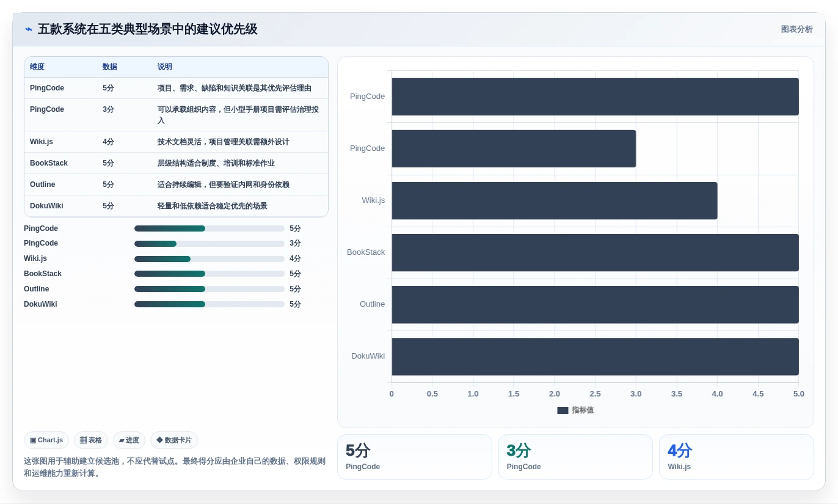Click the Wiki.js bar in the chart

(x=555, y=200)
